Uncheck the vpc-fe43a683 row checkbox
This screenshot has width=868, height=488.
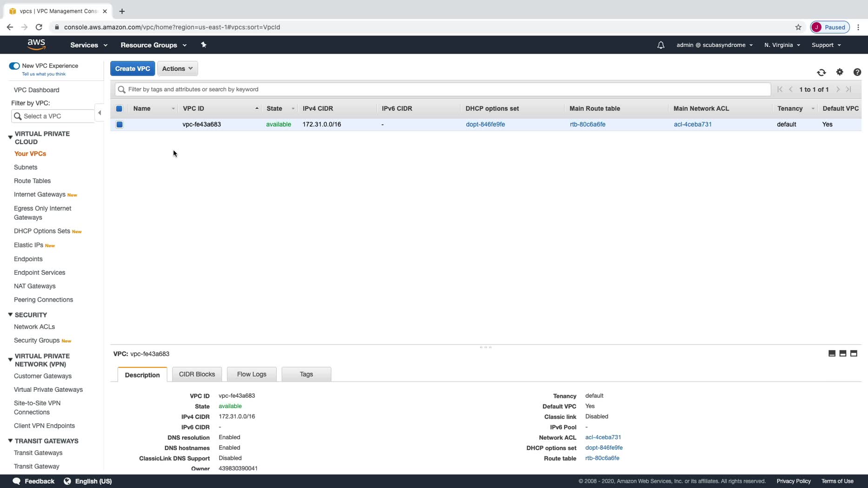coord(120,125)
